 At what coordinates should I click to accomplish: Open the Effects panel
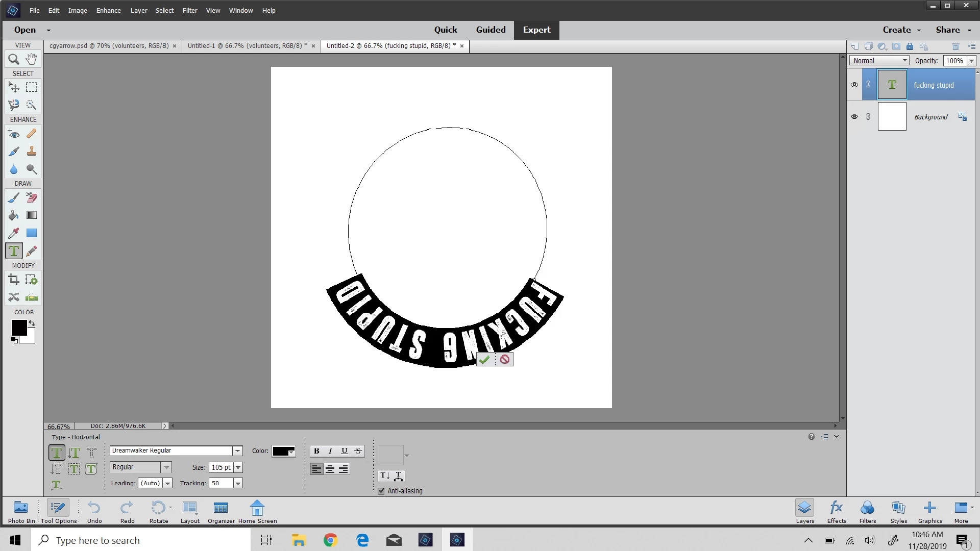click(x=837, y=511)
